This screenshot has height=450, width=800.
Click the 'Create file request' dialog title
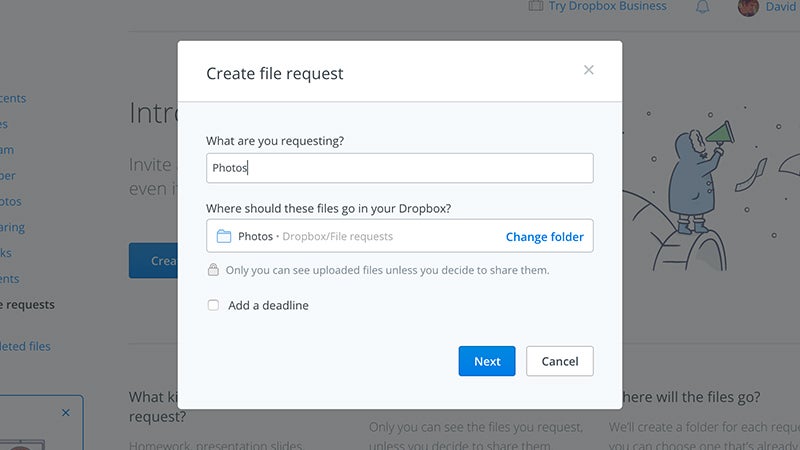tap(274, 73)
